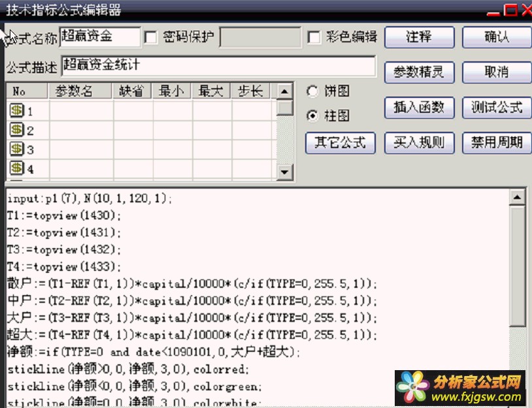Image resolution: width=532 pixels, height=408 pixels.
Task: Cancel editing with 取消 button
Action: [497, 72]
